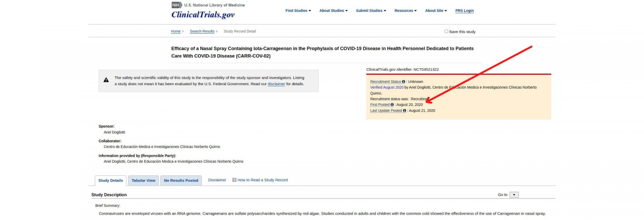Click the question mark help icon
Image resolution: width=644 pixels, height=220 pixels.
pyautogui.click(x=234, y=180)
